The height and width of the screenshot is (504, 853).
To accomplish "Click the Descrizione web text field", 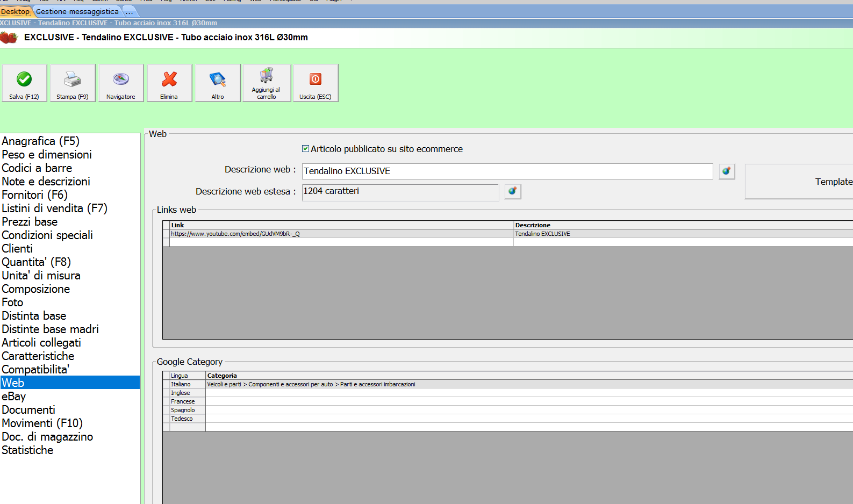I will (x=507, y=171).
